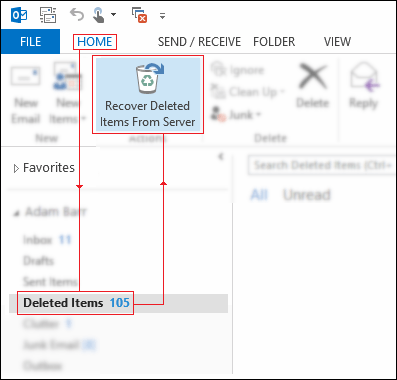Open the FOLDER tab
This screenshot has height=380, width=397.
pyautogui.click(x=274, y=42)
